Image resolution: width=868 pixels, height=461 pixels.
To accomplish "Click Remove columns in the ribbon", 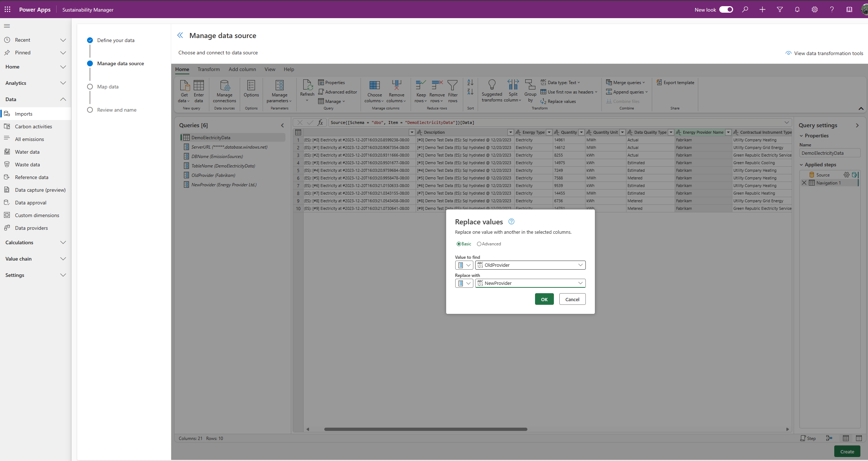I will tap(396, 91).
